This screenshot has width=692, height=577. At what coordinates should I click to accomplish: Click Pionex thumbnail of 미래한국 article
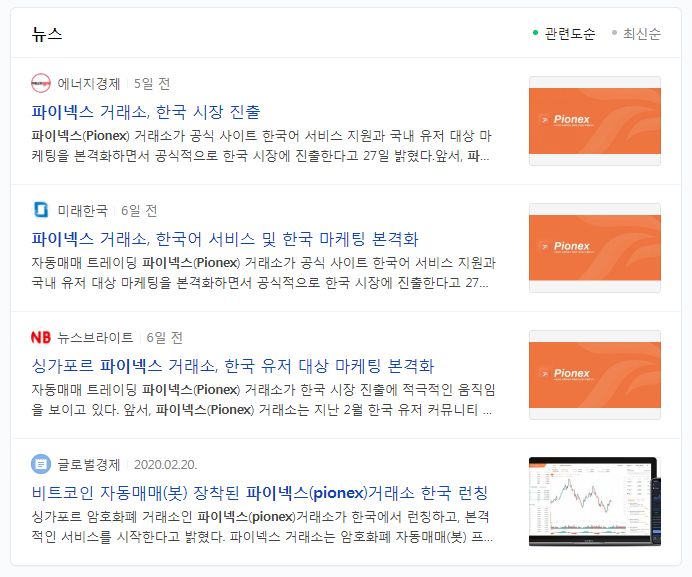594,248
